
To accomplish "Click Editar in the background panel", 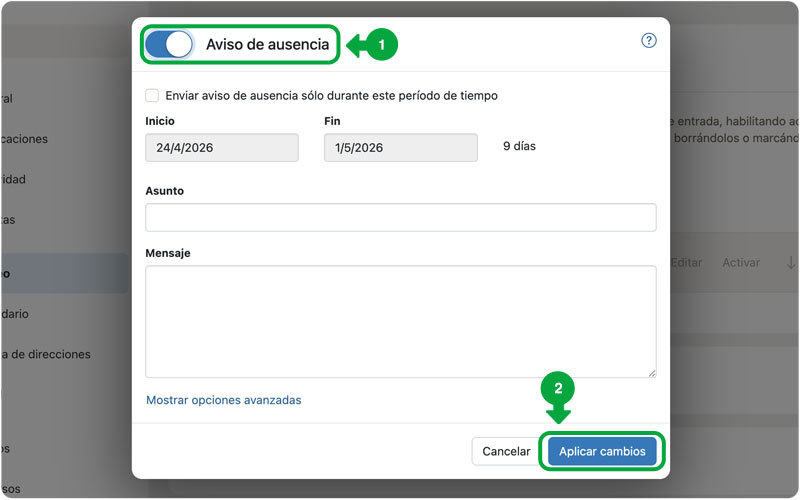I will pyautogui.click(x=686, y=263).
